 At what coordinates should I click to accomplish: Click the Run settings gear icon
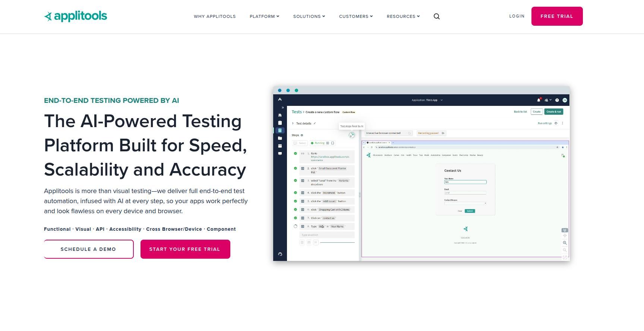[x=556, y=123]
